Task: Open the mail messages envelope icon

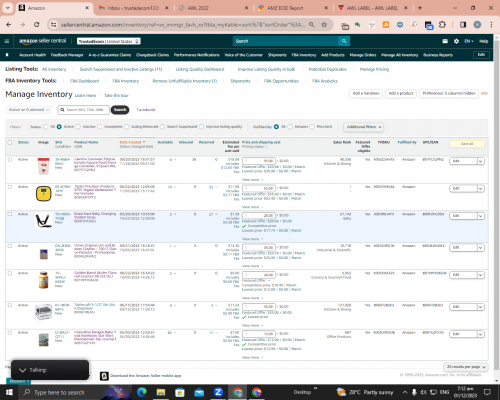Action: click(445, 41)
